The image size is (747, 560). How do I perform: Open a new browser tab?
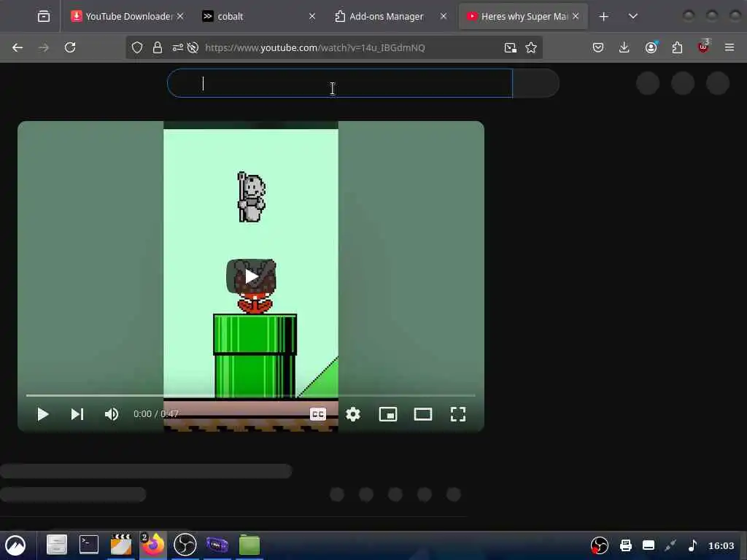point(603,16)
